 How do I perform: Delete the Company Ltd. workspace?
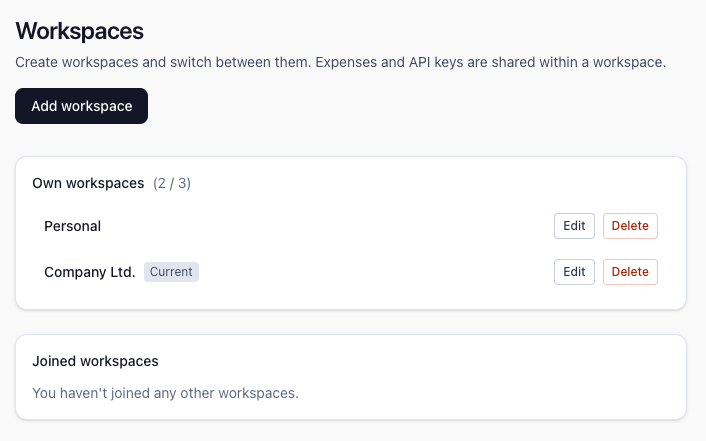pos(630,272)
